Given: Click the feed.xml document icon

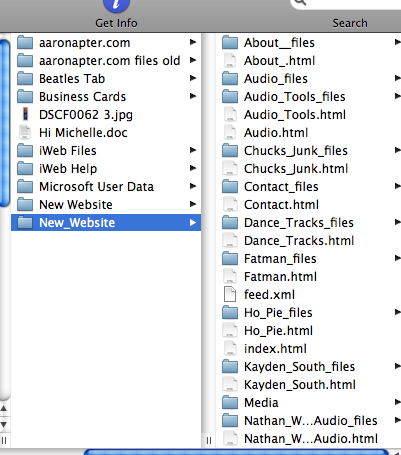Looking at the screenshot, I should 230,294.
